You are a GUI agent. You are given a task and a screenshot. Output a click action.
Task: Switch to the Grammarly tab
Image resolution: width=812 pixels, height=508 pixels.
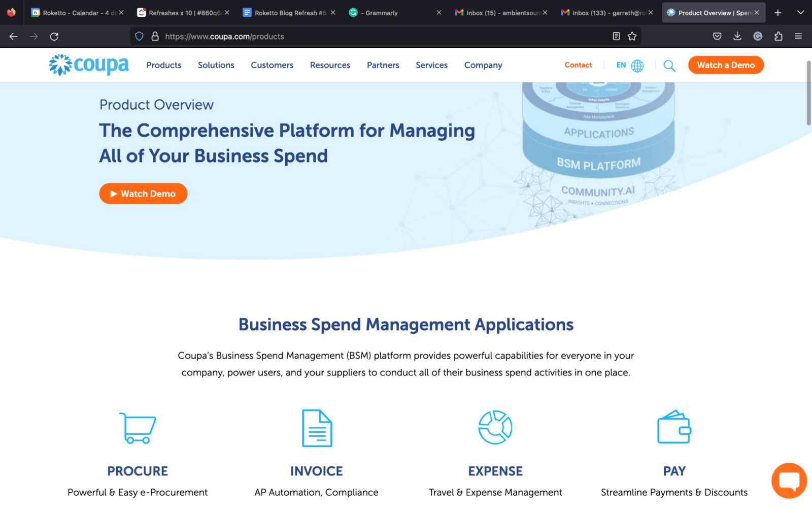[378, 13]
